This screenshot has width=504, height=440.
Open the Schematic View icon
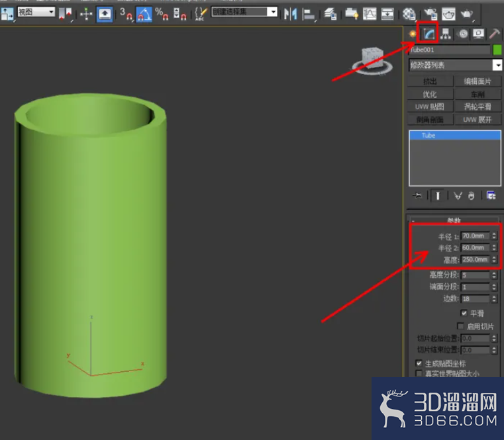(387, 14)
